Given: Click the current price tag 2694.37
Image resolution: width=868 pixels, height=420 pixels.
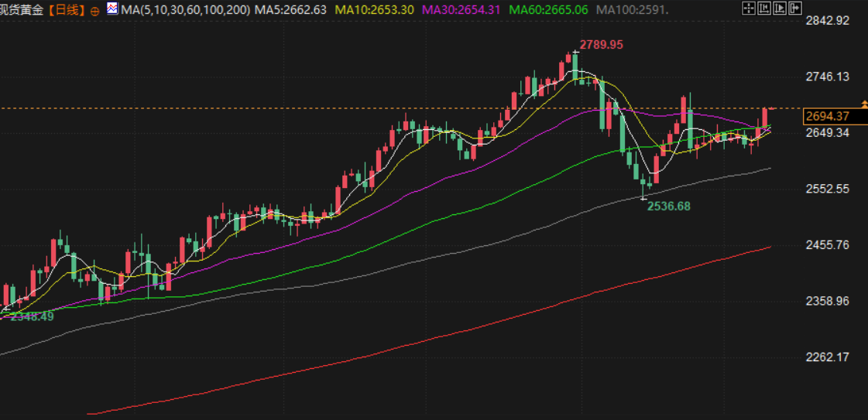Looking at the screenshot, I should click(x=835, y=116).
